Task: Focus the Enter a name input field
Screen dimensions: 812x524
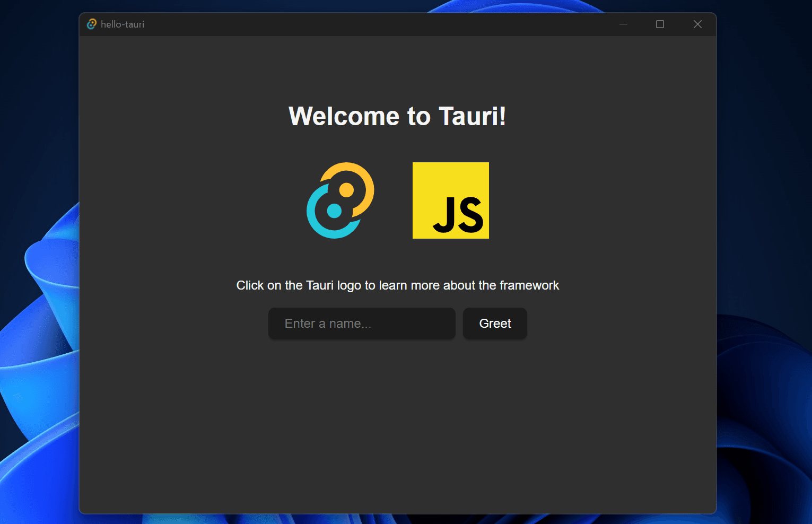Action: [x=361, y=323]
